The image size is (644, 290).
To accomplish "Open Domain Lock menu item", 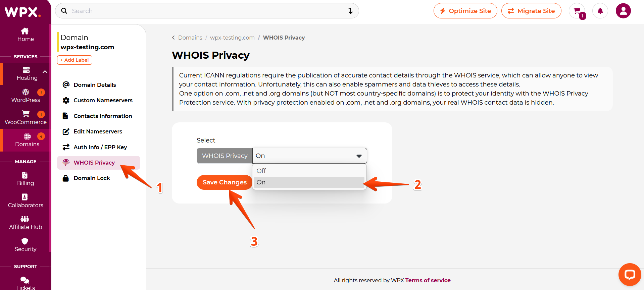I will pos(92,178).
